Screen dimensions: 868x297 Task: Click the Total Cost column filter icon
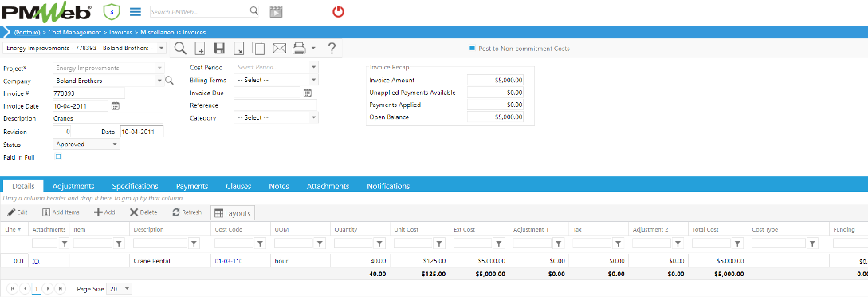point(738,244)
